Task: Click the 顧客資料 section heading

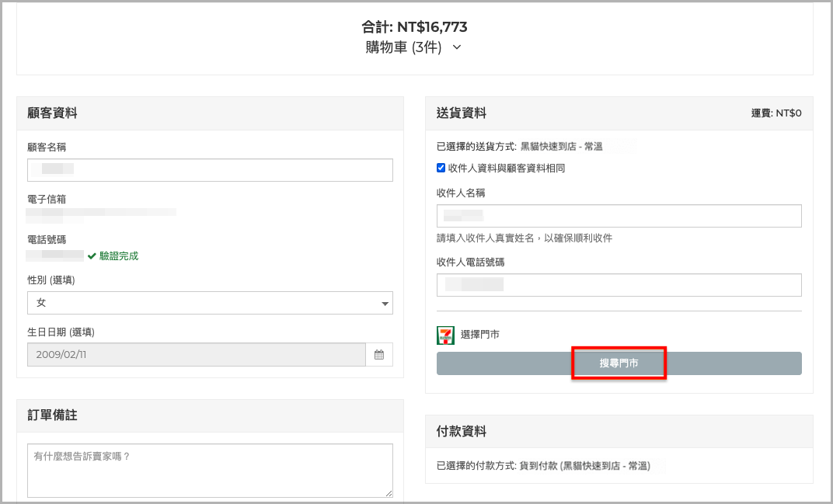Action: pos(52,113)
